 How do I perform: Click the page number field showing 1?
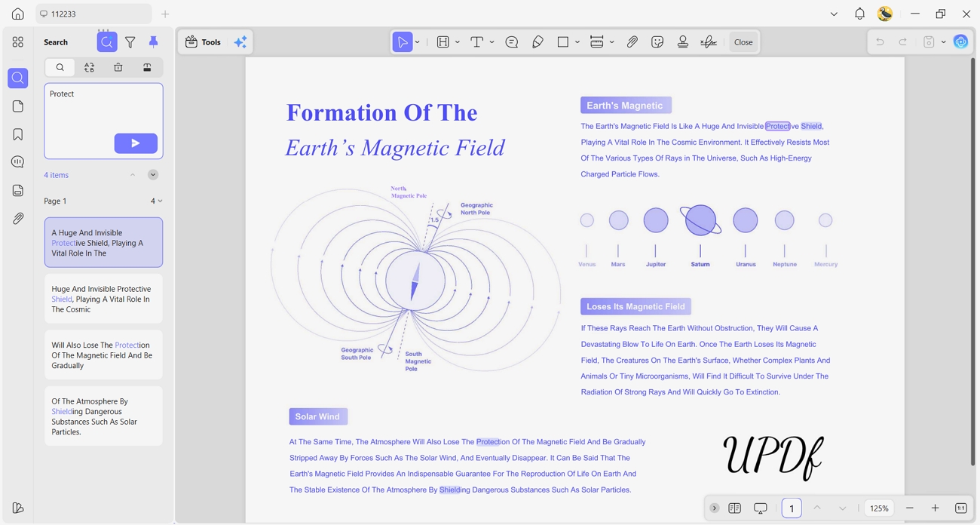(x=792, y=508)
